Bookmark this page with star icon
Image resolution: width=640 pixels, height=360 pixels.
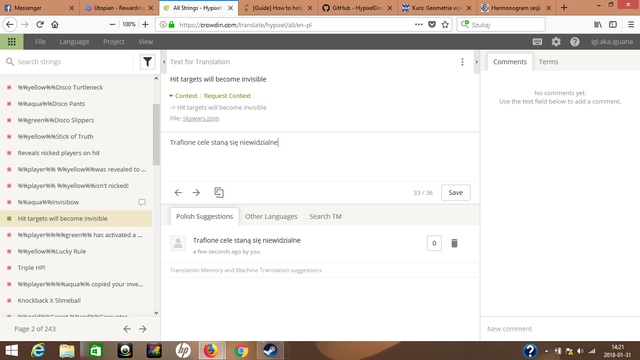coord(445,24)
